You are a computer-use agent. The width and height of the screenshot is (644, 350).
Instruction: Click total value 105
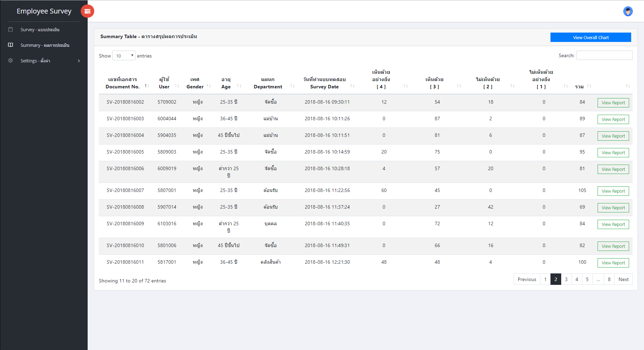tap(582, 190)
